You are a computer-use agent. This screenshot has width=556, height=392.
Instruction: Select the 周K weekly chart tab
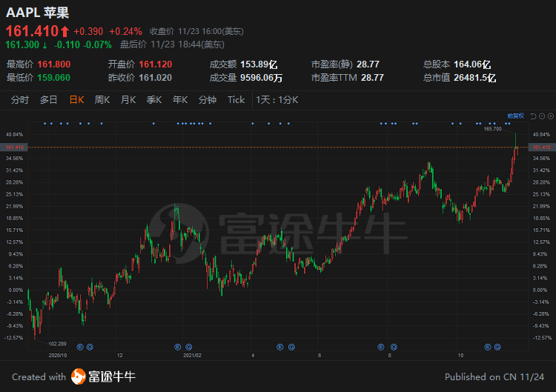pos(102,100)
